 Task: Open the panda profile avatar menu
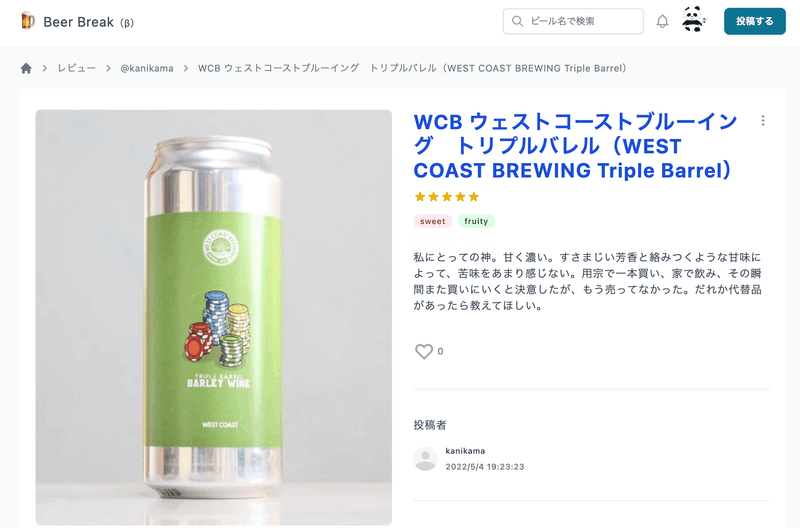(693, 20)
